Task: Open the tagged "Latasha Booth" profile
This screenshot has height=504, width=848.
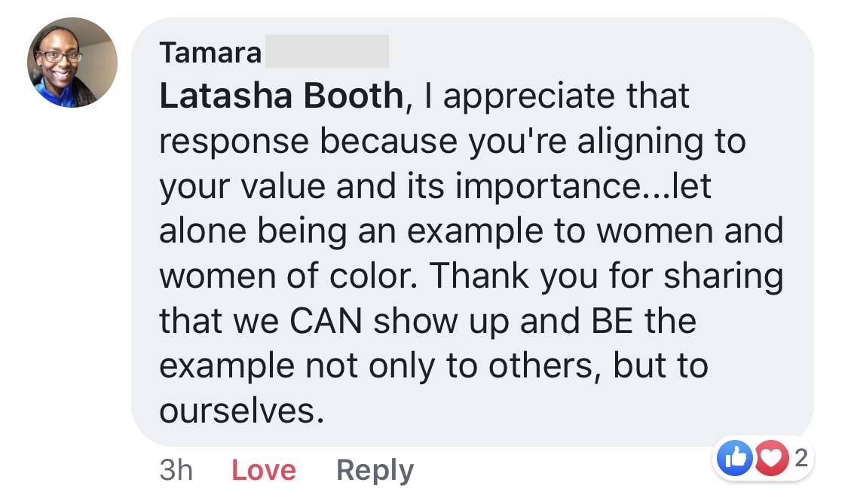Action: pyautogui.click(x=281, y=96)
